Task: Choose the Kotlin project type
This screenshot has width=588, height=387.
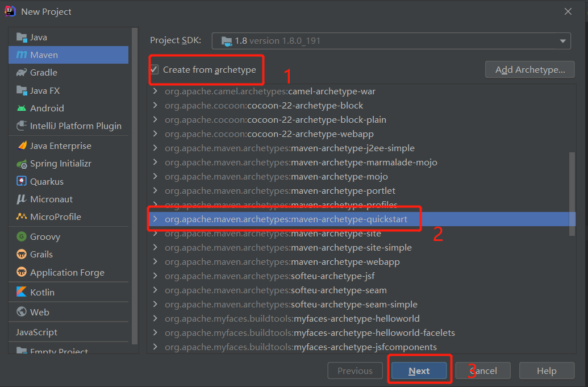Action: pos(69,292)
